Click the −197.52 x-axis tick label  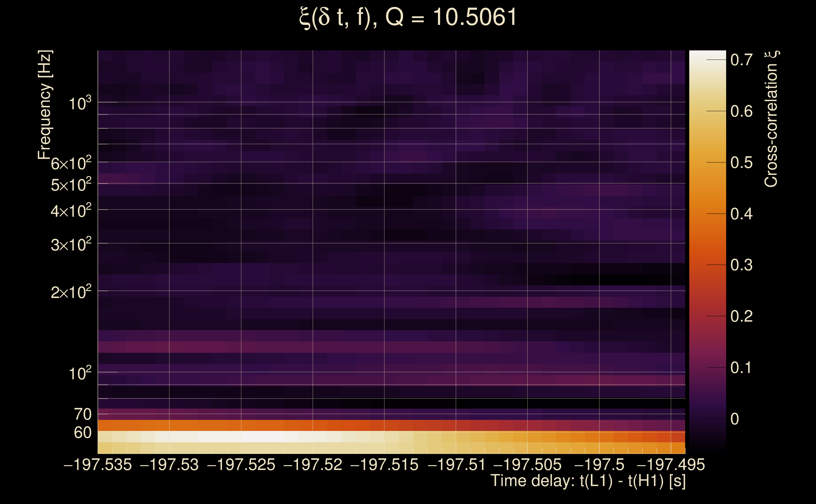[312, 465]
